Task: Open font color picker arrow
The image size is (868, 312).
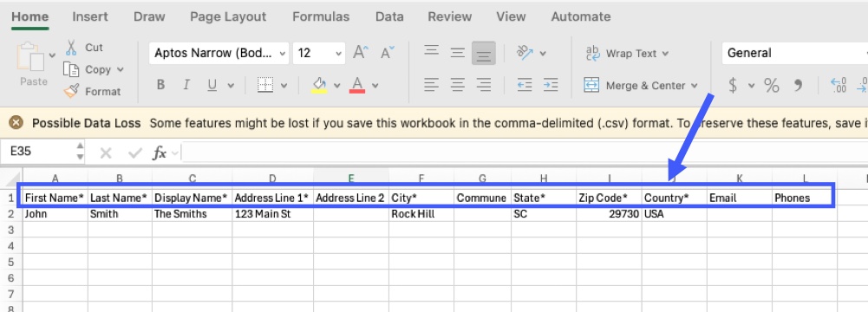Action: [x=375, y=86]
